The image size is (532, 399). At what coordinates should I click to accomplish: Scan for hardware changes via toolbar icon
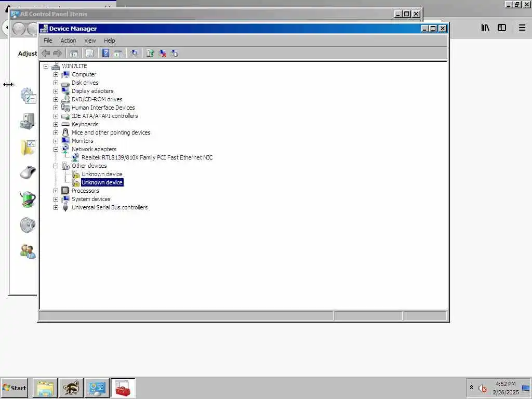134,54
